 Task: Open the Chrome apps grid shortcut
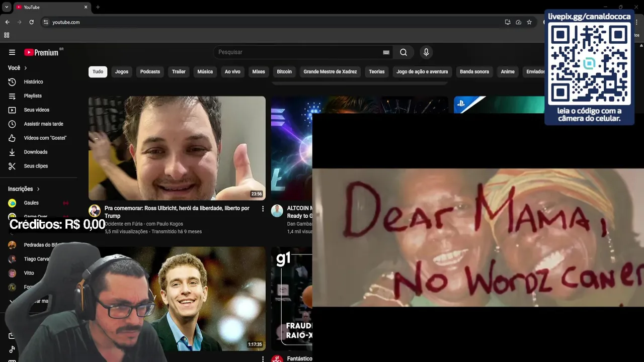(7, 35)
